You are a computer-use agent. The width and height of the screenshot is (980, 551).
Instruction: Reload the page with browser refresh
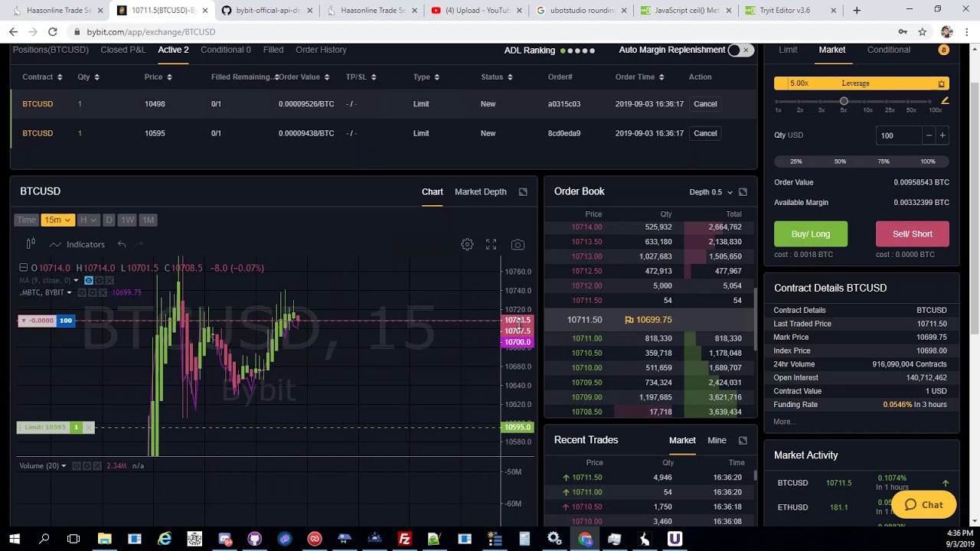coord(52,32)
